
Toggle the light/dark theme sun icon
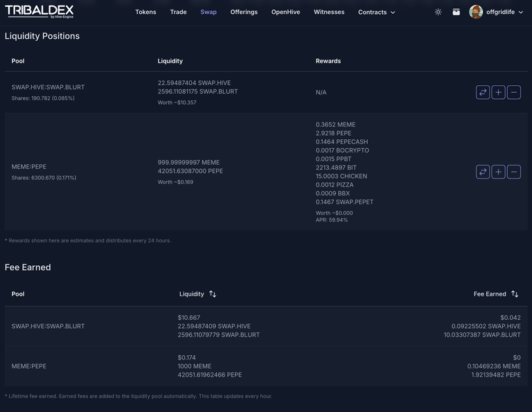(x=438, y=12)
